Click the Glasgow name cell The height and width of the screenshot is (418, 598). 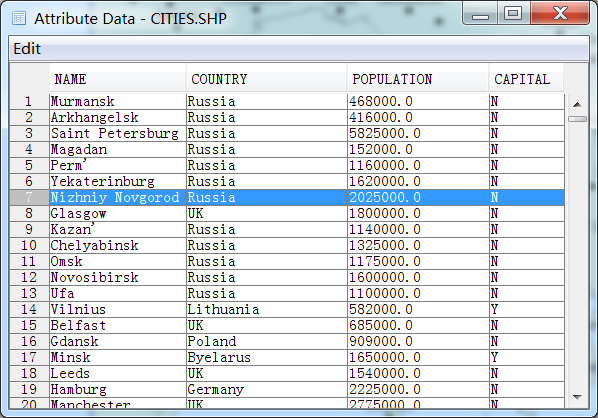118,214
